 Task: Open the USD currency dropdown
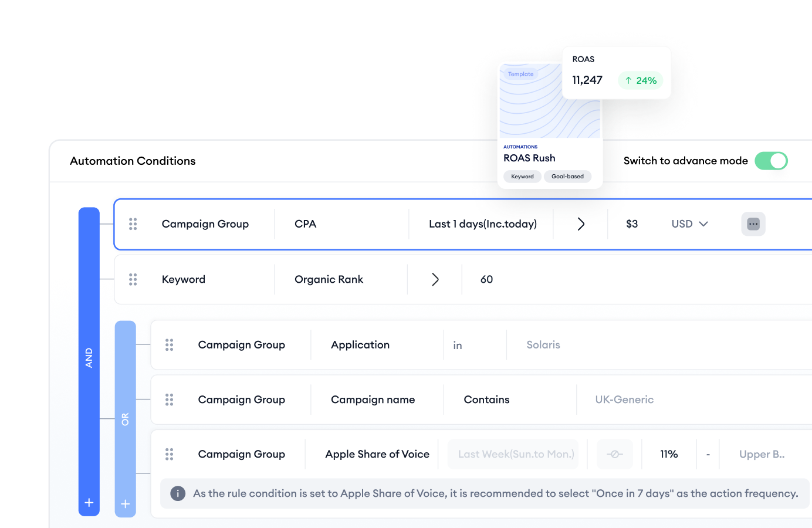(x=689, y=224)
